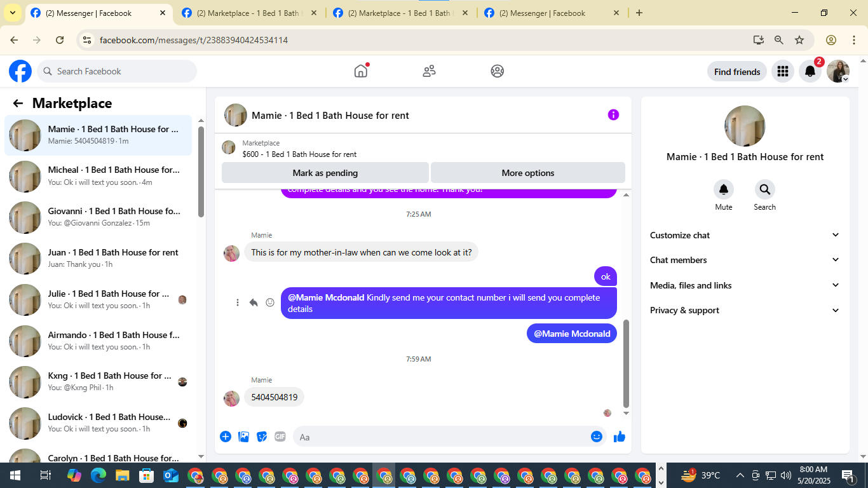Show hidden system tray icons chevron
The height and width of the screenshot is (488, 868).
point(740,475)
